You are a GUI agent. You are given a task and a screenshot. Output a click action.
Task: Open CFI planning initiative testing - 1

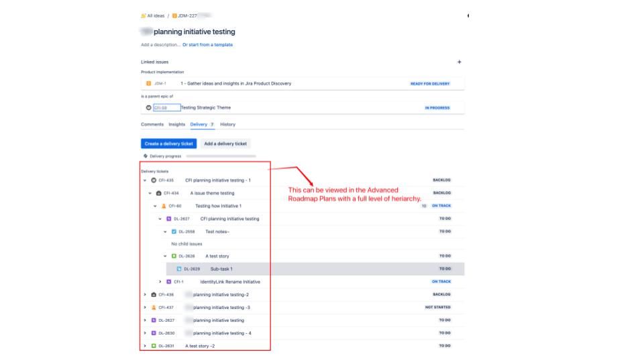click(x=217, y=180)
